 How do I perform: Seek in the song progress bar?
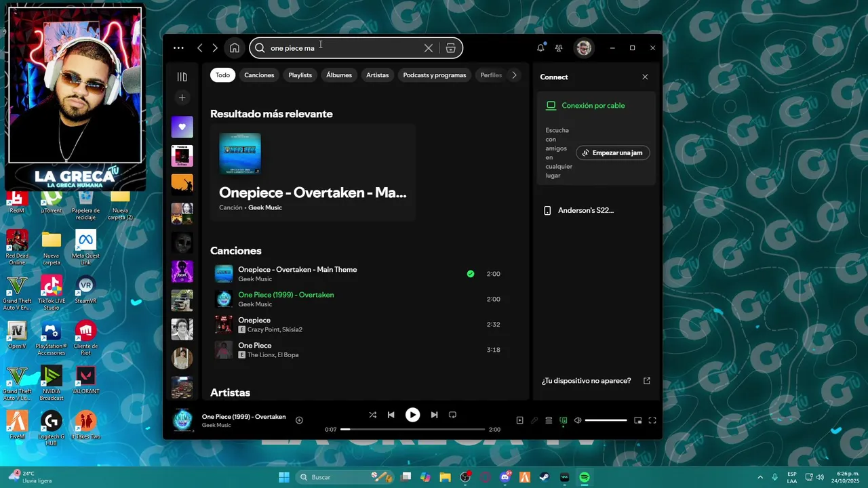click(412, 429)
